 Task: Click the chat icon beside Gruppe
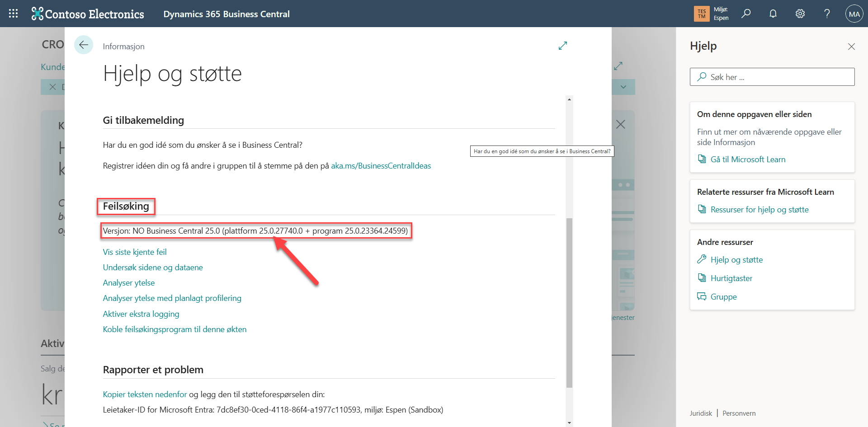[702, 296]
